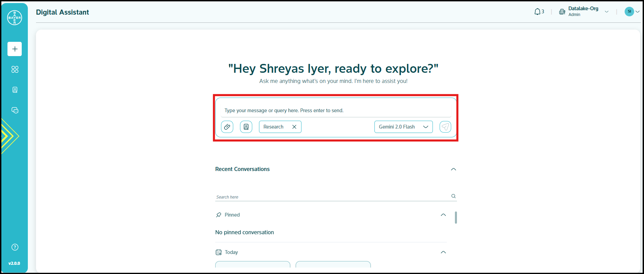Collapse the Recent Conversations section

coord(453,169)
